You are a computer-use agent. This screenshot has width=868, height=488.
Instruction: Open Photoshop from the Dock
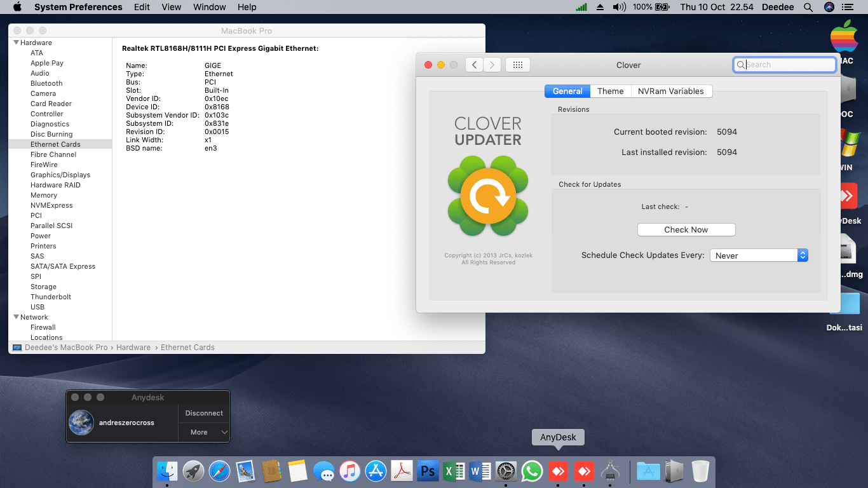click(x=428, y=471)
